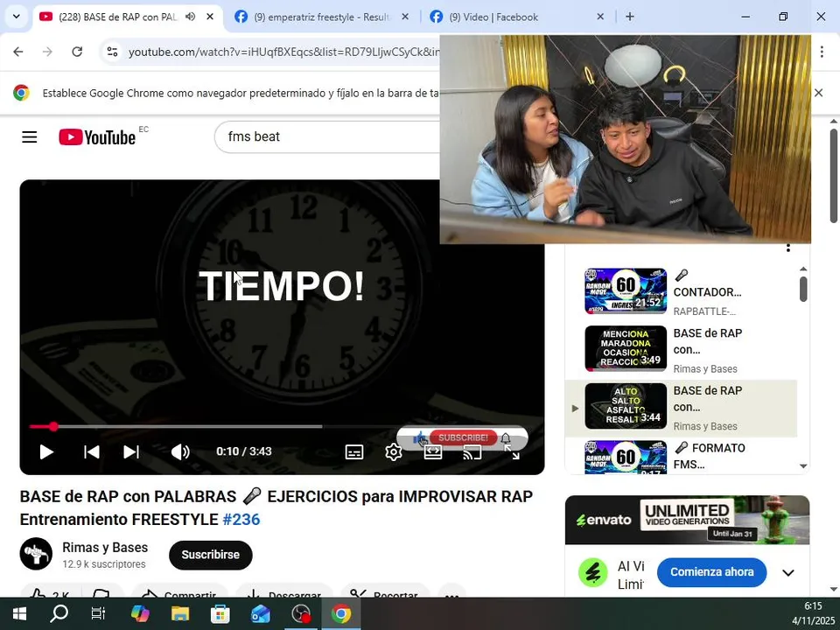Go to the YouTube home logo
This screenshot has height=630, width=840.
(x=97, y=137)
